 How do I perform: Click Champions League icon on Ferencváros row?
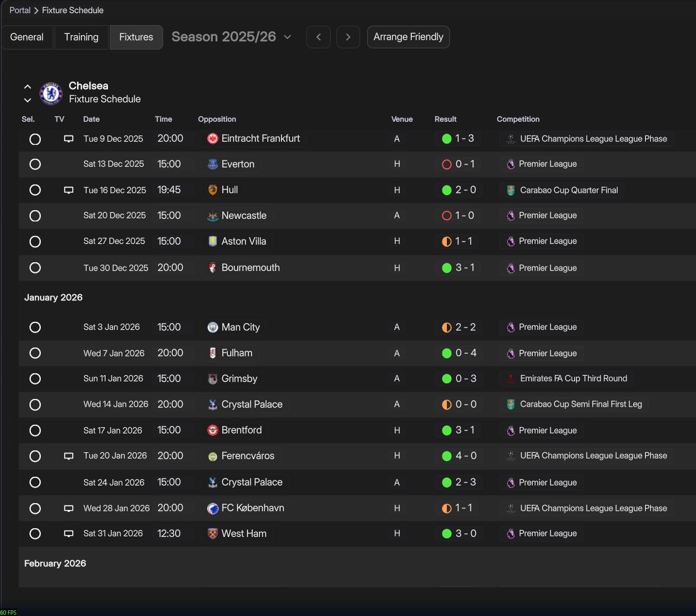pyautogui.click(x=511, y=456)
